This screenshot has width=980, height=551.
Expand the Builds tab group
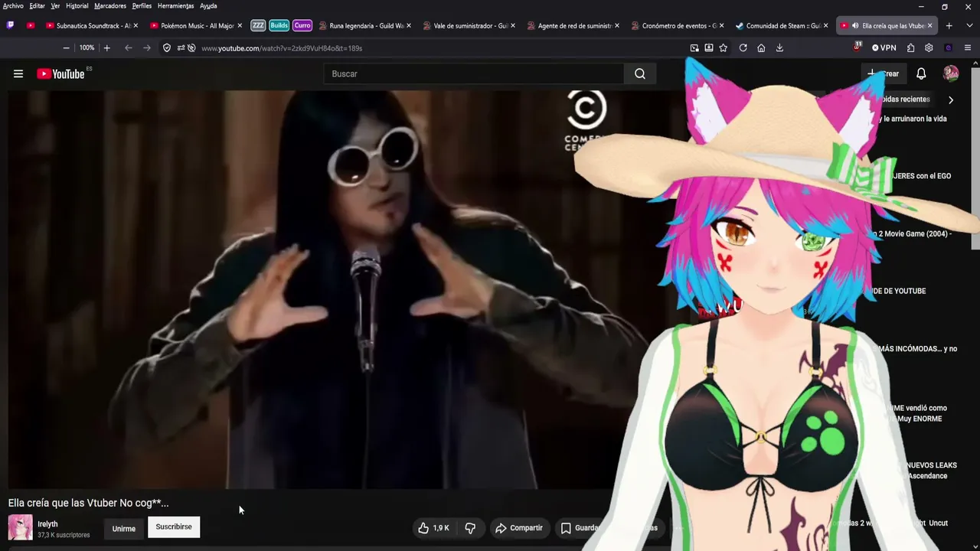(x=279, y=25)
